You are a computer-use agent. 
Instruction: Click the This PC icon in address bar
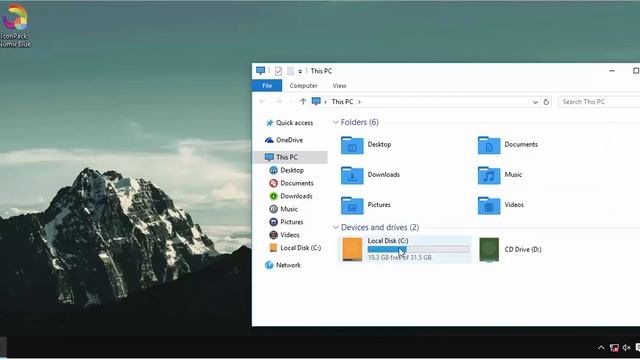(316, 101)
